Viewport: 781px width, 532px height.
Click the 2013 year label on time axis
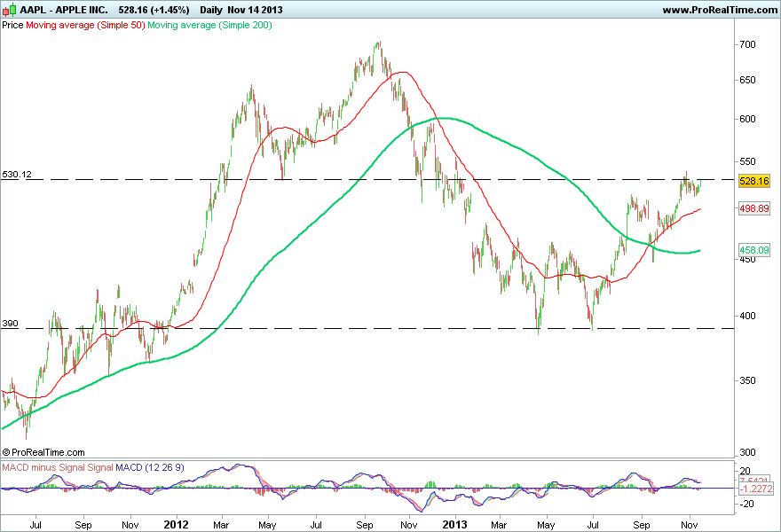click(454, 525)
